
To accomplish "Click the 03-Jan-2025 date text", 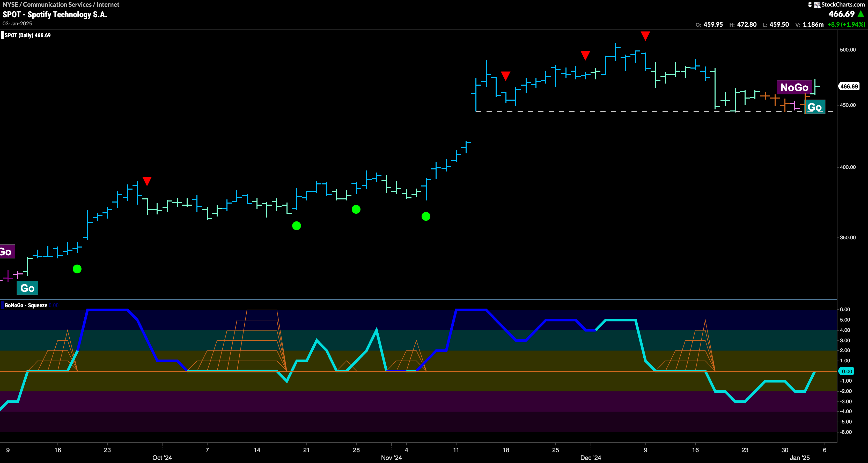I will pyautogui.click(x=17, y=24).
